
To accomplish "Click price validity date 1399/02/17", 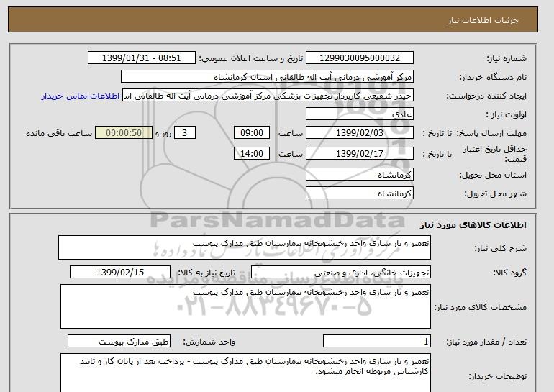I will (x=360, y=153).
